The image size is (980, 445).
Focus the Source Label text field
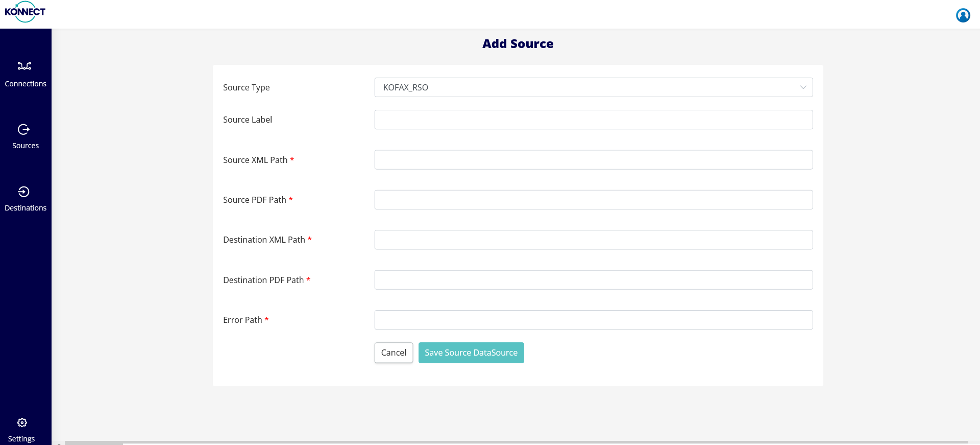pyautogui.click(x=593, y=120)
